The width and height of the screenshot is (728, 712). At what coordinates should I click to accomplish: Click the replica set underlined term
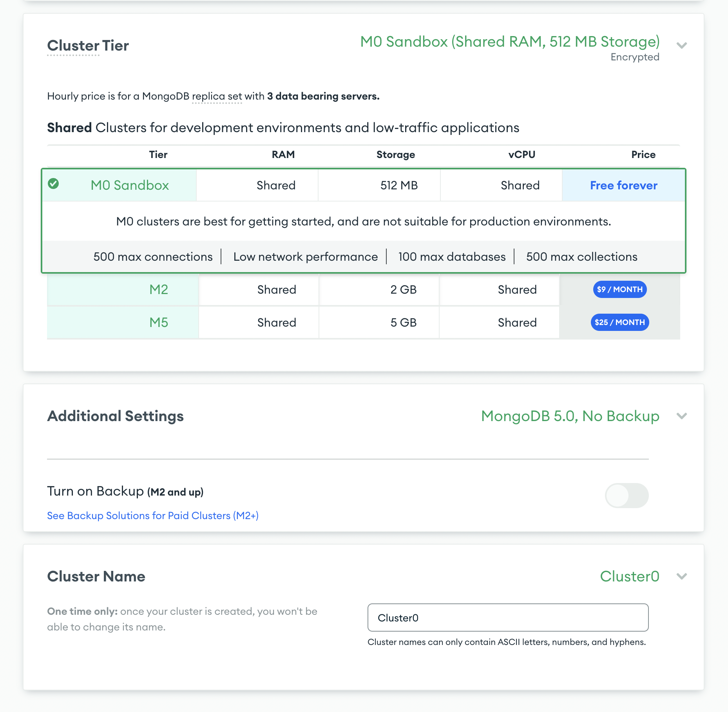[x=217, y=96]
